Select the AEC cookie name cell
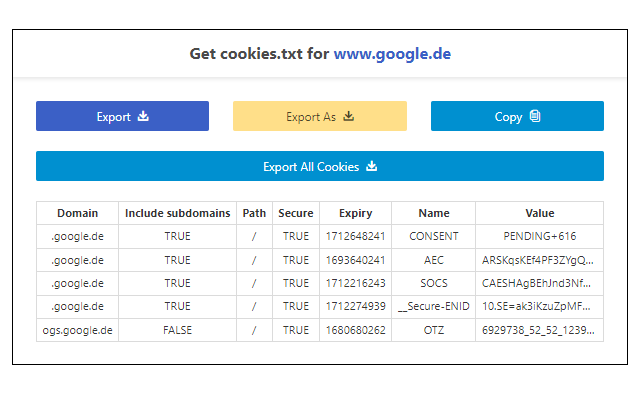 point(434,260)
